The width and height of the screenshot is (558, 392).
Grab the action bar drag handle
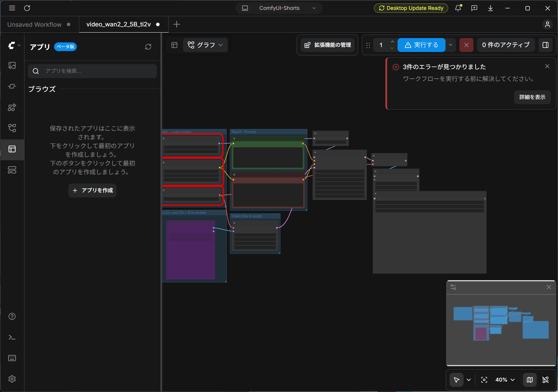coord(368,45)
